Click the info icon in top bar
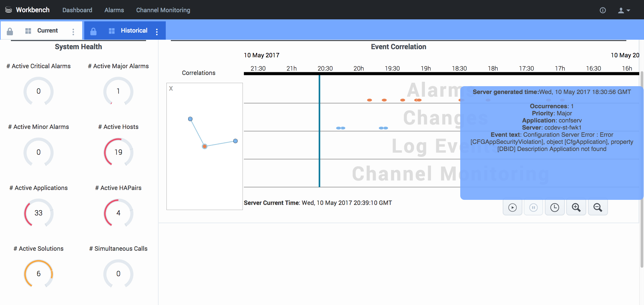 [603, 10]
